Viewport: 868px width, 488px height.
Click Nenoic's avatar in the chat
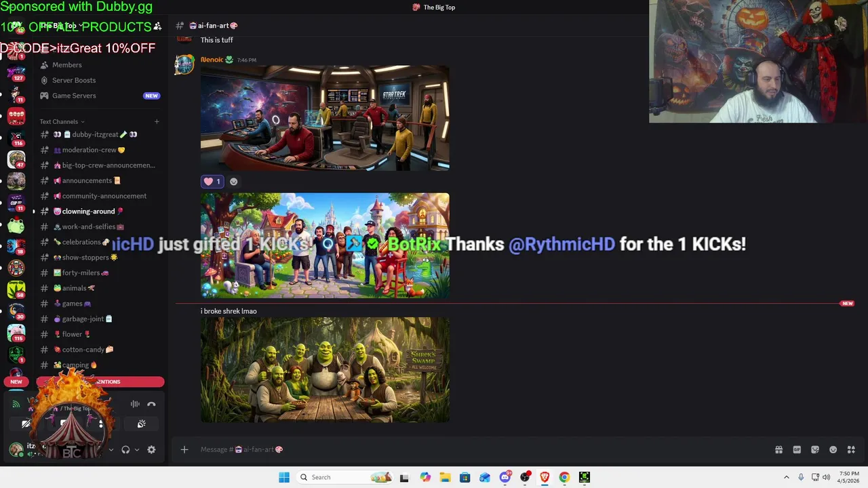coord(184,64)
